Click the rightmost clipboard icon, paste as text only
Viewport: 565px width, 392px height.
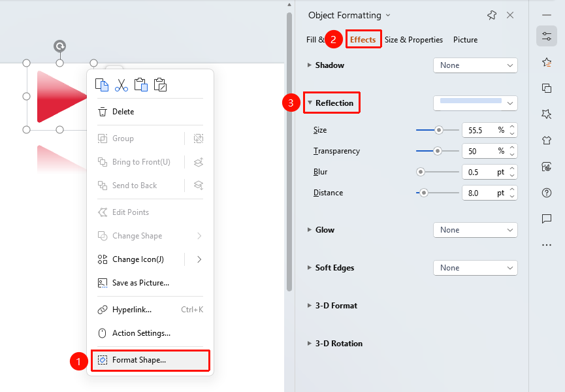pos(160,85)
